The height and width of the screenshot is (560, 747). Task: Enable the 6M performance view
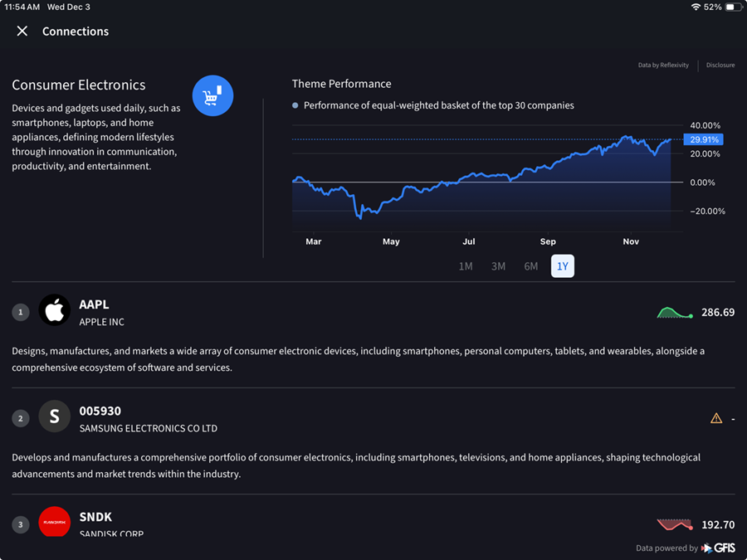[x=530, y=265]
